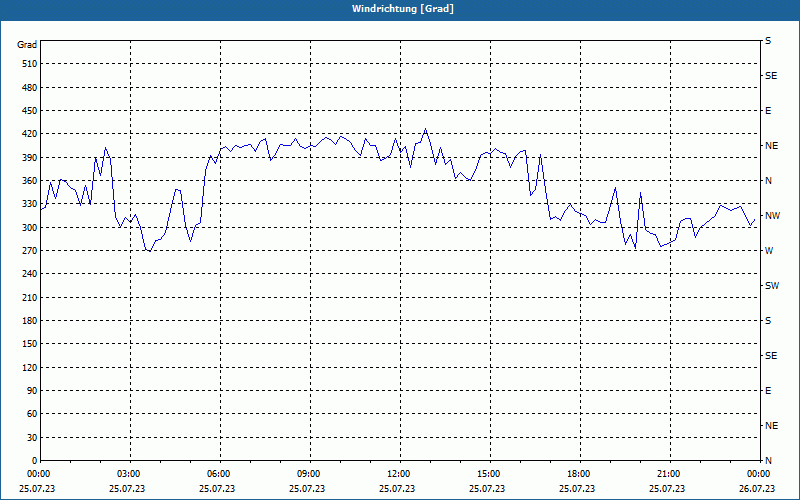The height and width of the screenshot is (500, 800).
Task: Select the "450" left axis label
Action: 30,111
